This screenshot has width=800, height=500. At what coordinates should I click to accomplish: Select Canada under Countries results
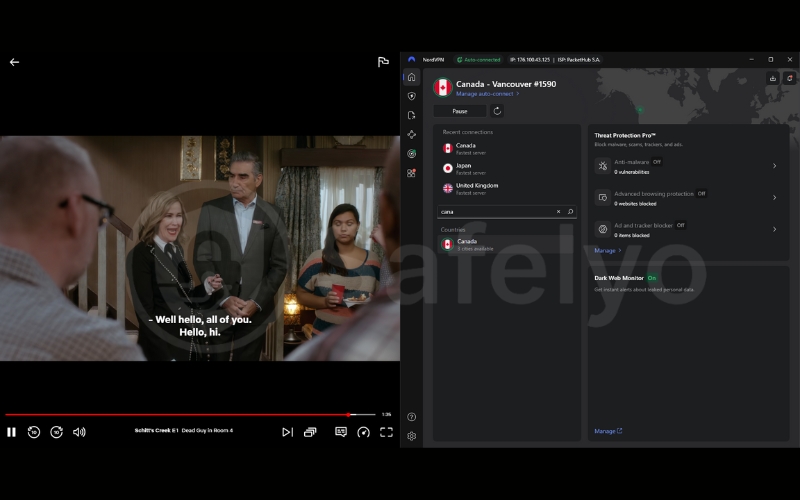507,244
